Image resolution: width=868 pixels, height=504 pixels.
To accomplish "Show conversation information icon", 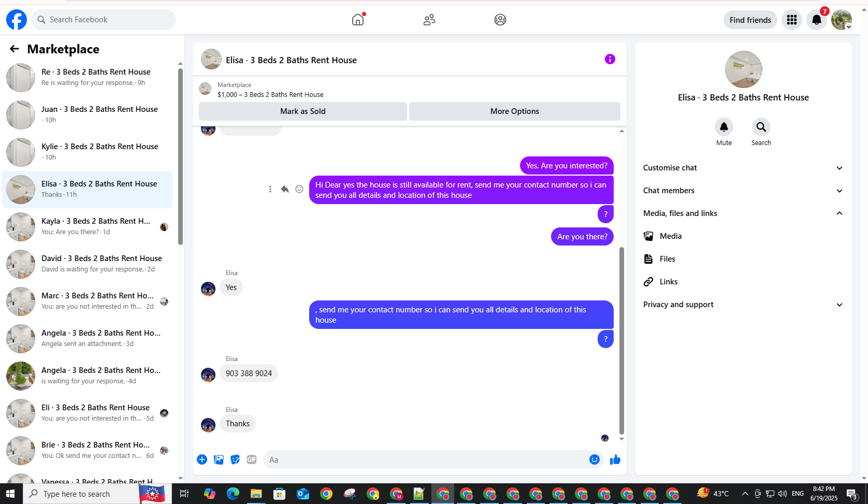I will tap(610, 59).
